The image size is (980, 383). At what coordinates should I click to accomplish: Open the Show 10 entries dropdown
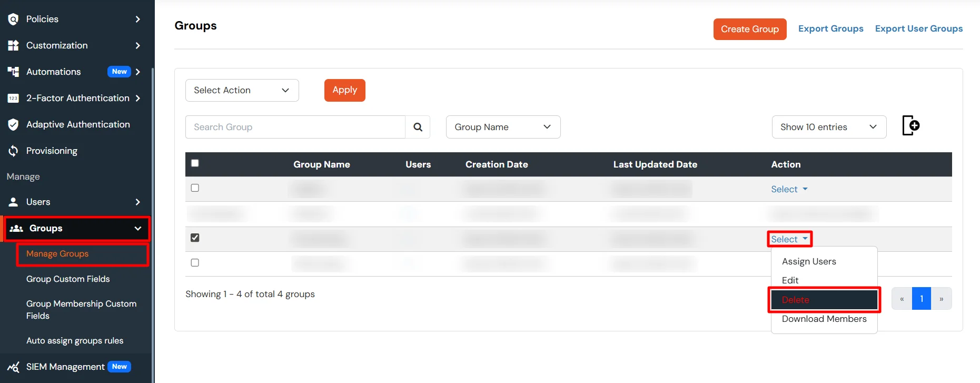(829, 127)
